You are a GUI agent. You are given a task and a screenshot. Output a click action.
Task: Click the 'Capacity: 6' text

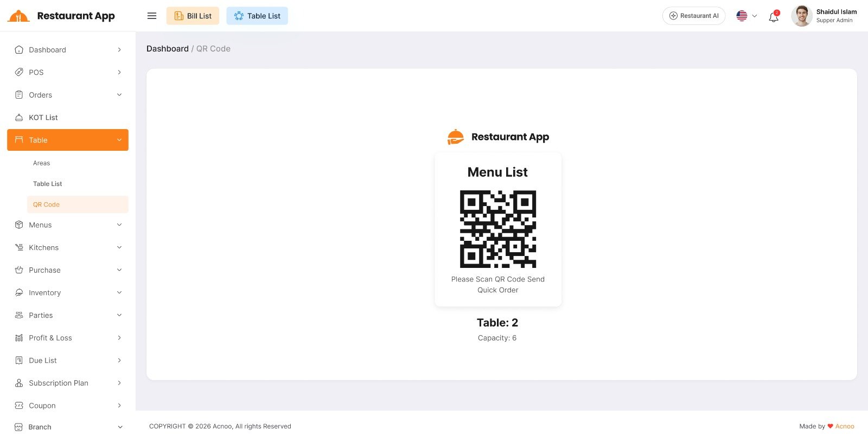497,338
